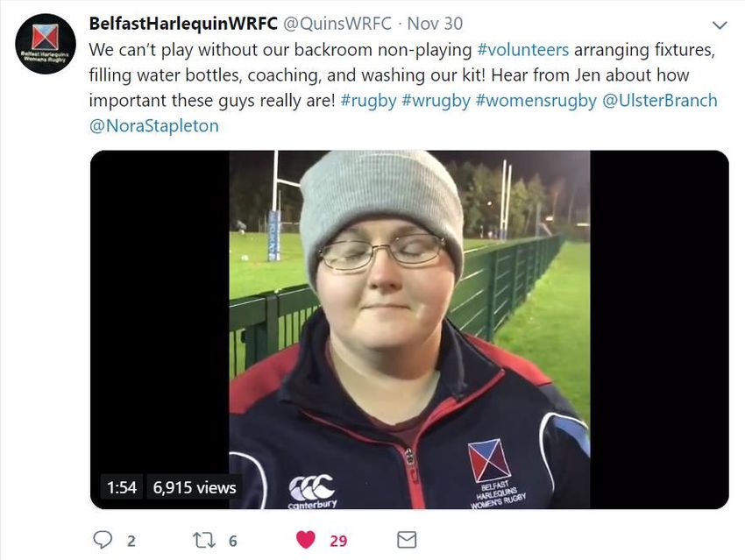Click the reply count number 2

coord(131,541)
